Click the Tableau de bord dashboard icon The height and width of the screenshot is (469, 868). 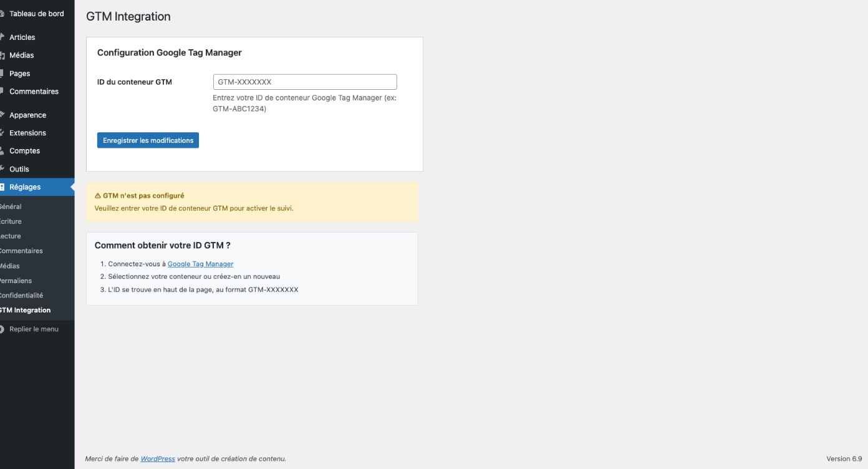pos(2,14)
